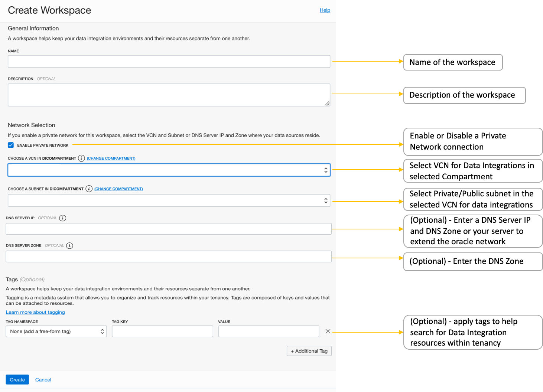Image resolution: width=543 pixels, height=392 pixels.
Task: Remove the tag row with X icon
Action: [328, 331]
